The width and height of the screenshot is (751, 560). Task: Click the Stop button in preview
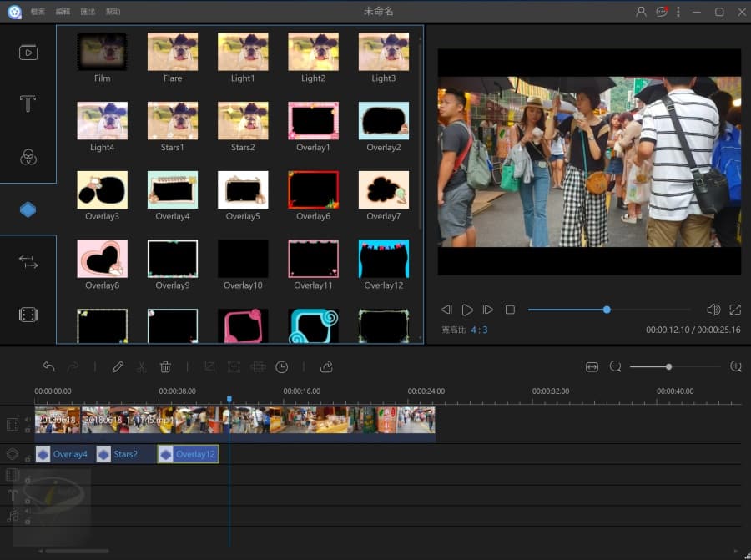coord(510,310)
